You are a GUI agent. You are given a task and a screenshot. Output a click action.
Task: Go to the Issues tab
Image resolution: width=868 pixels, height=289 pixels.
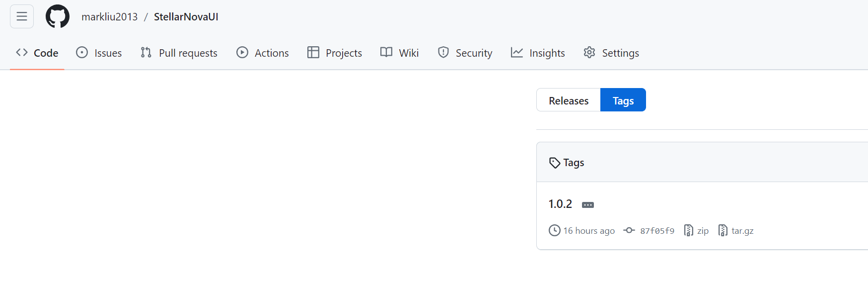99,53
